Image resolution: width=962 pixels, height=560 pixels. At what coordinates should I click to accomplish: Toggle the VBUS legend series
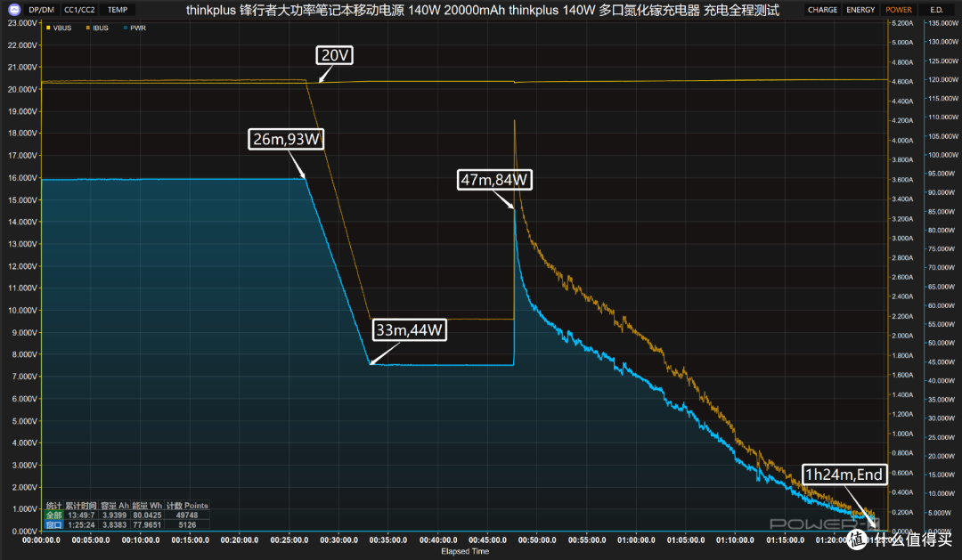click(x=59, y=28)
